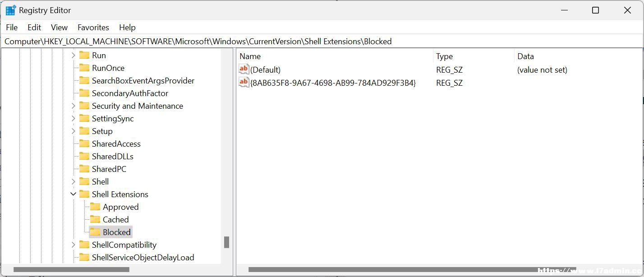Image resolution: width=644 pixels, height=277 pixels.
Task: Select the SharedDLLs key
Action: click(113, 157)
